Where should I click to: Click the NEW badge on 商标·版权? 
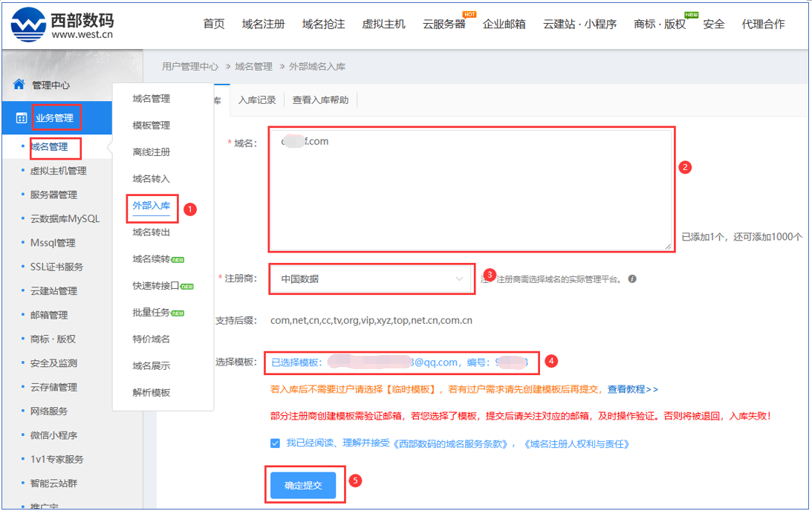(x=691, y=14)
